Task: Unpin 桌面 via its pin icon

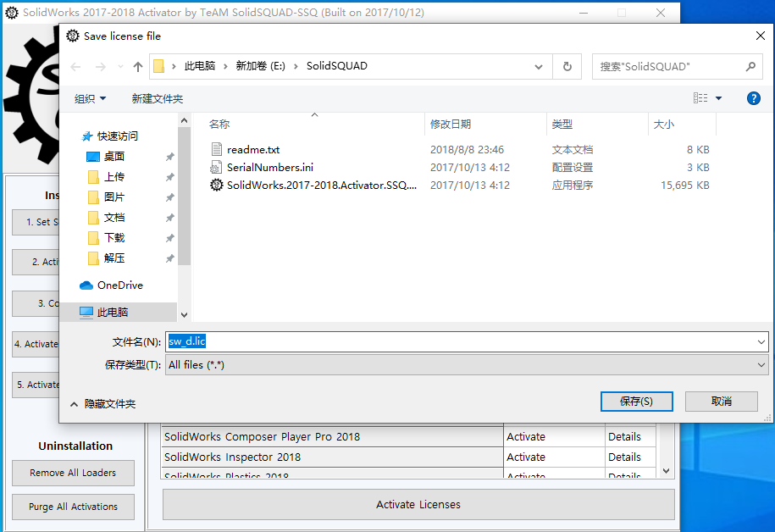Action: coord(169,157)
